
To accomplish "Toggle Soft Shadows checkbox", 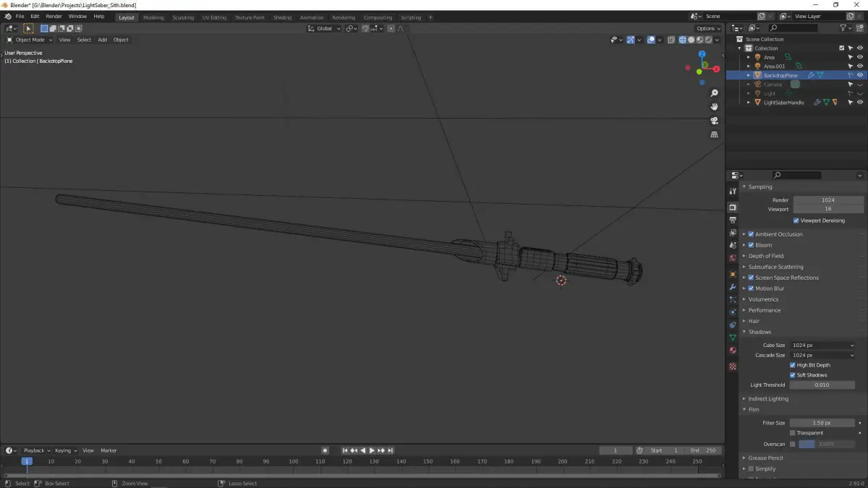I will pyautogui.click(x=793, y=375).
